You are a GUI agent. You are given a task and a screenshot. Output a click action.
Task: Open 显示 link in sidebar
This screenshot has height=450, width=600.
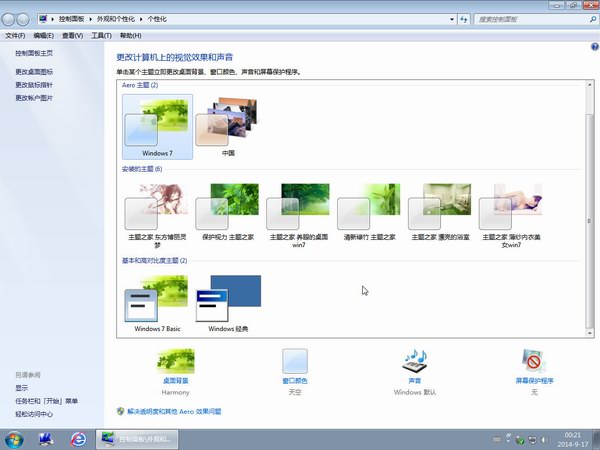(x=21, y=388)
